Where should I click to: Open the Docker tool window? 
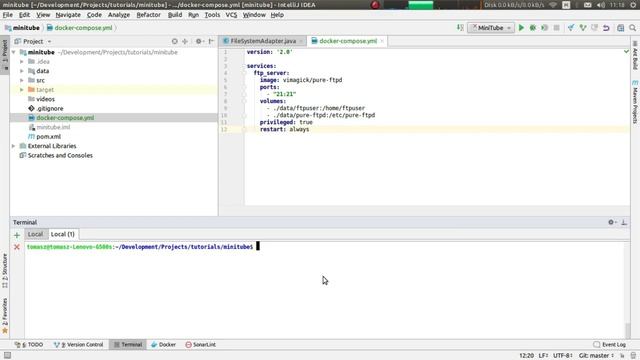164,345
